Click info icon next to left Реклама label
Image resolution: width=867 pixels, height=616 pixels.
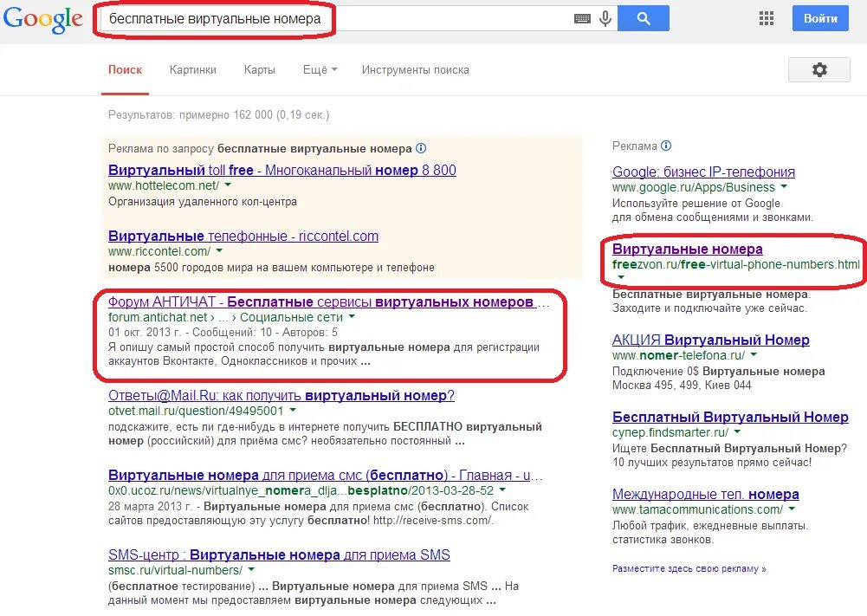click(x=421, y=148)
